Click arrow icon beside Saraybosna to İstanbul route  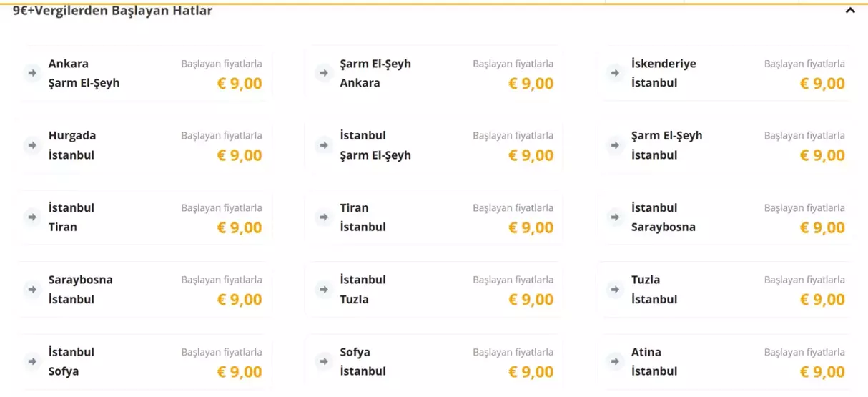pyautogui.click(x=32, y=289)
